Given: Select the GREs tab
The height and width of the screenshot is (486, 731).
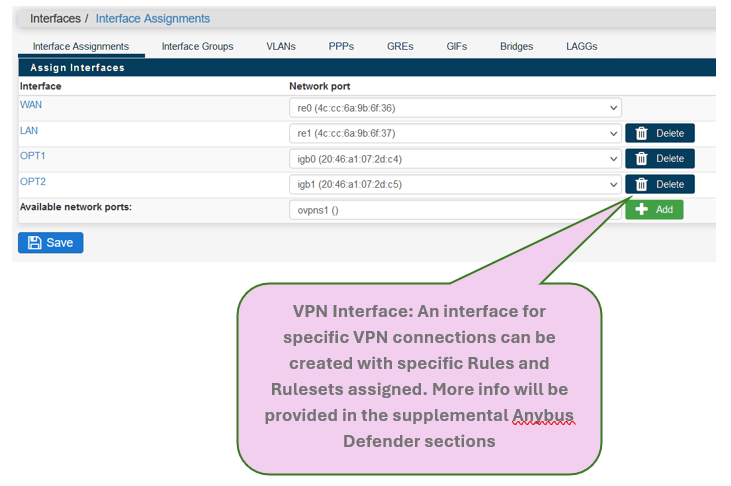Looking at the screenshot, I should 401,47.
